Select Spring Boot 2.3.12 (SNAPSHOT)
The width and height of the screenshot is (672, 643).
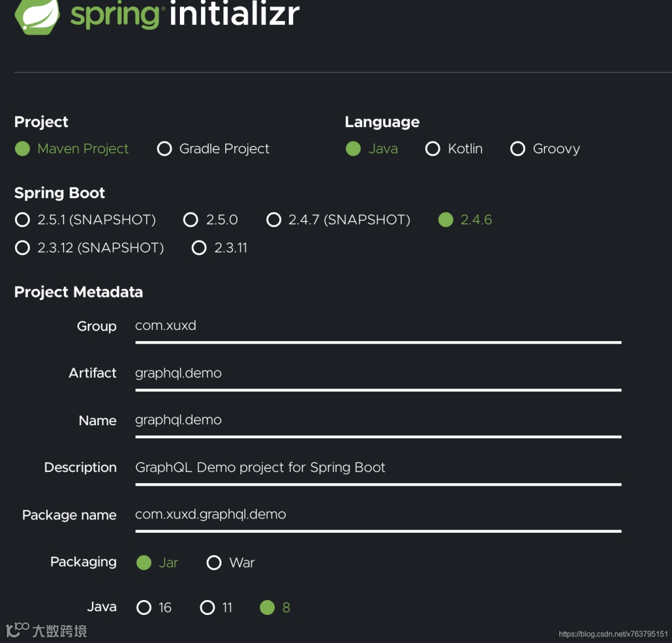[x=22, y=248]
